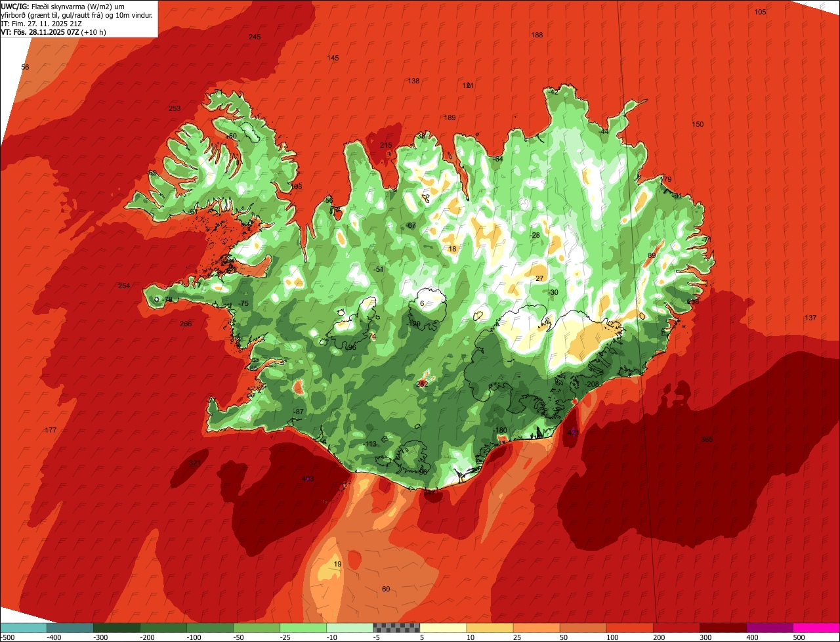Click the land value '-180' near the south coast
The image size is (840, 642).
click(500, 430)
